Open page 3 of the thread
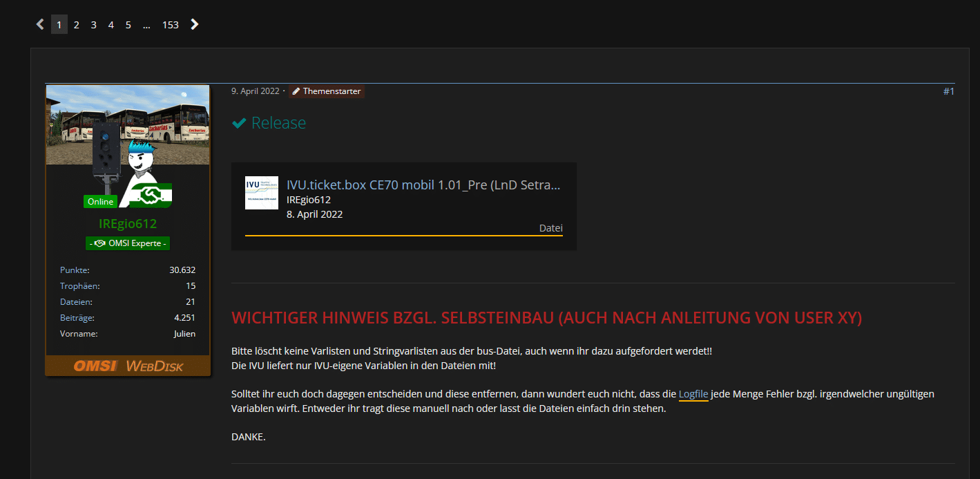Image resolution: width=980 pixels, height=479 pixels. 93,25
